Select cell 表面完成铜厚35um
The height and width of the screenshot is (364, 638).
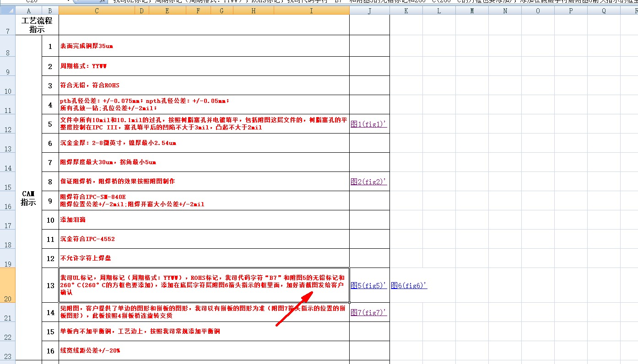[204, 46]
